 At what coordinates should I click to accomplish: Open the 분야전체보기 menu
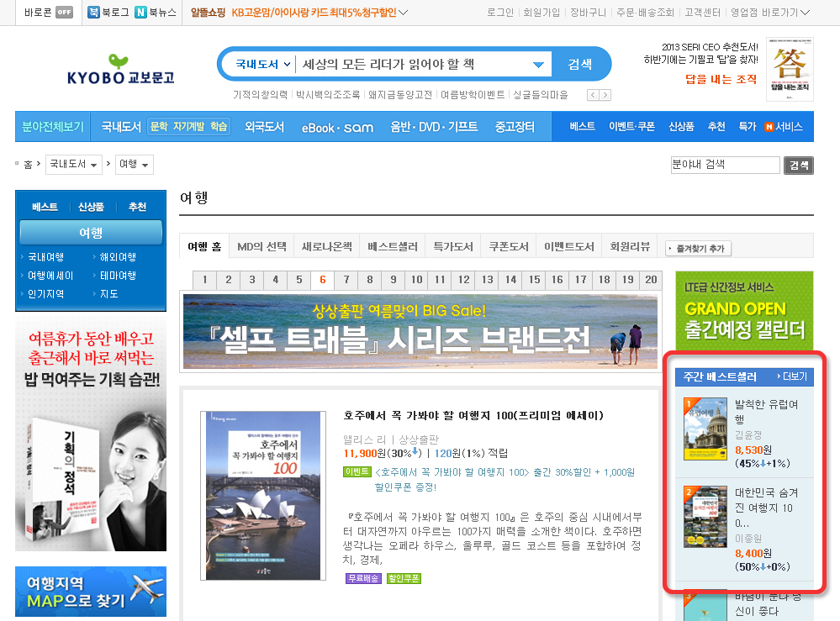click(x=52, y=127)
